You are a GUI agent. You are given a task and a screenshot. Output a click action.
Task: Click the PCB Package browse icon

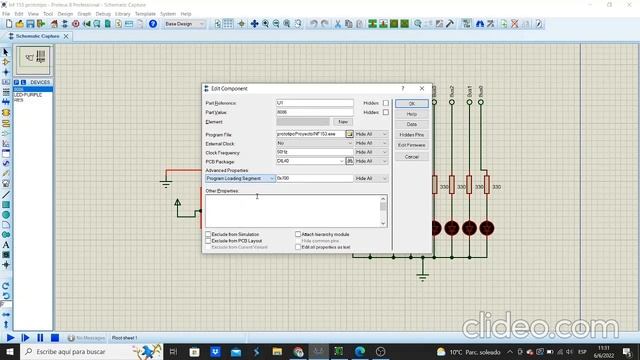349,161
